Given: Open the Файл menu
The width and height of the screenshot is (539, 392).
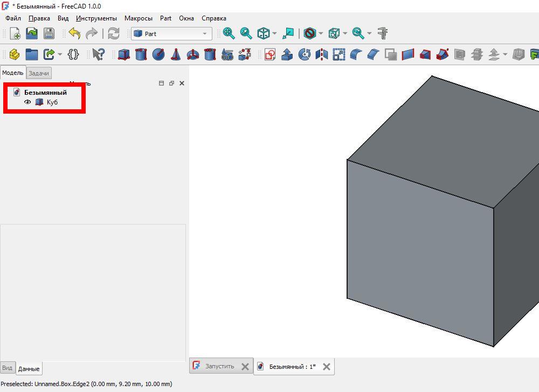Looking at the screenshot, I should [13, 18].
